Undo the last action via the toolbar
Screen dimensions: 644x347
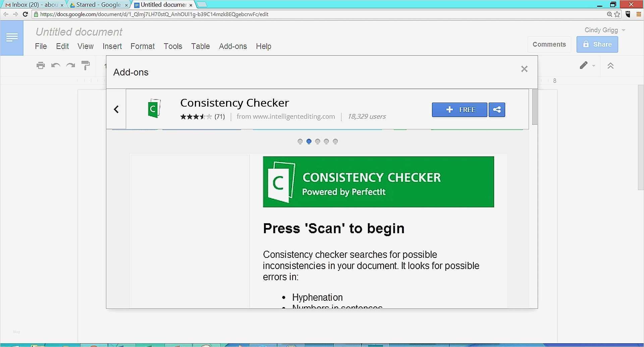(56, 65)
